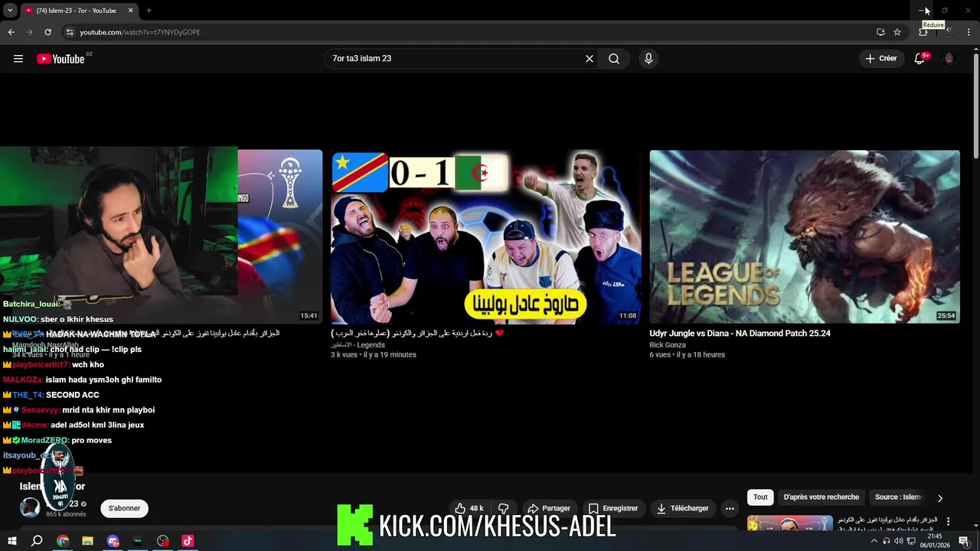Open the Chrome extensions puzzle icon
Screen dimensions: 980x551
pyautogui.click(x=923, y=32)
